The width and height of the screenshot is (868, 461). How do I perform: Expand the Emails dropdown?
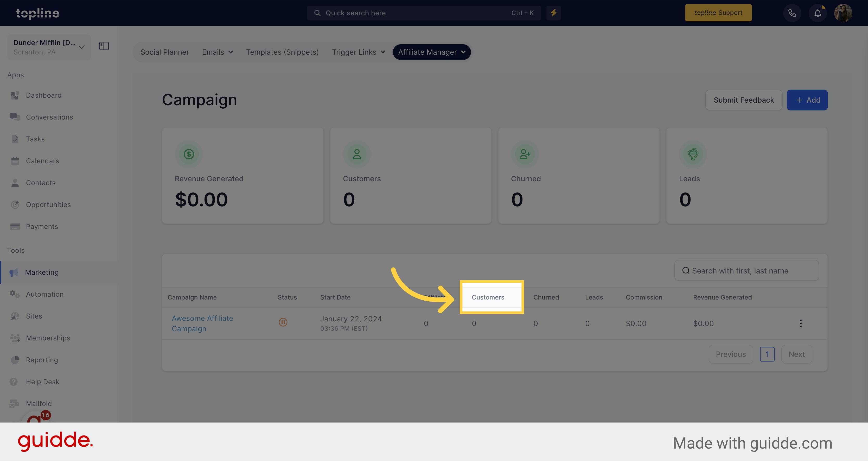(217, 52)
